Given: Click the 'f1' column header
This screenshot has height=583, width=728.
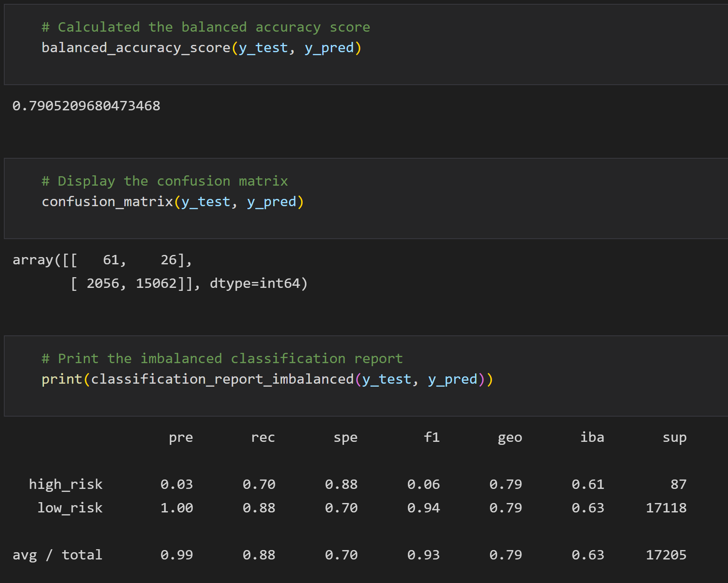Looking at the screenshot, I should pos(432,437).
